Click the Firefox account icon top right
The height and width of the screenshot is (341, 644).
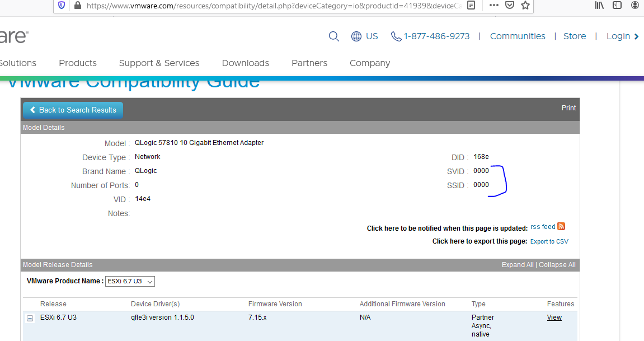point(634,5)
